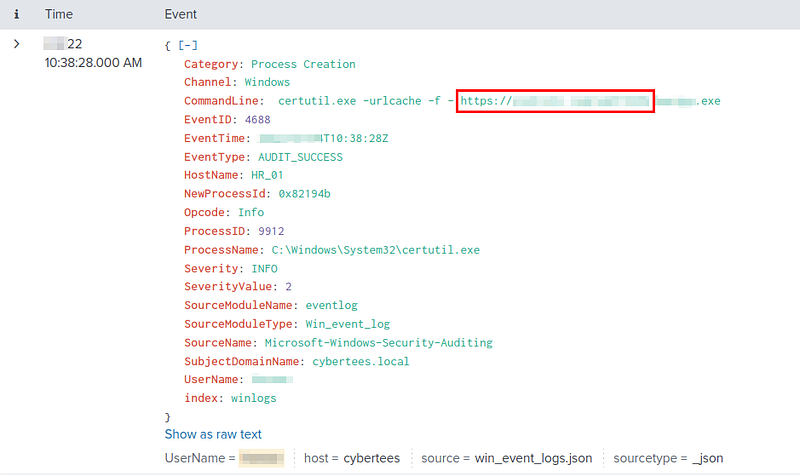800x475 pixels.
Task: Click Severity value INFO
Action: pos(264,268)
